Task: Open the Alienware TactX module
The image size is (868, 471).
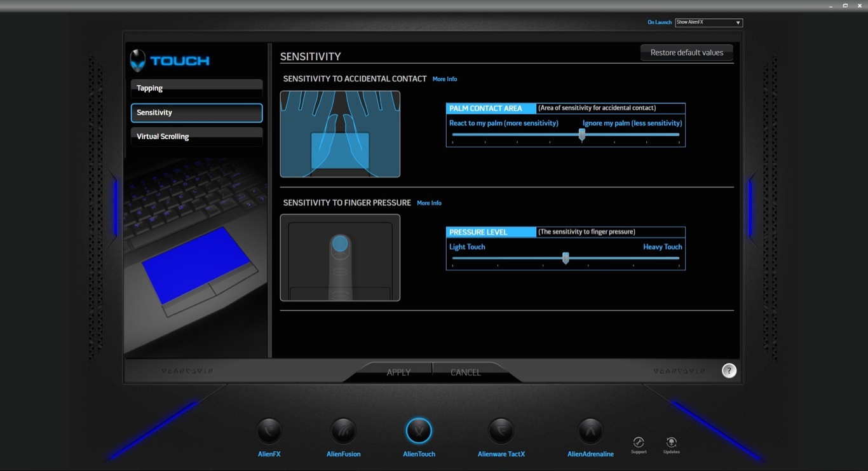Action: (501, 431)
